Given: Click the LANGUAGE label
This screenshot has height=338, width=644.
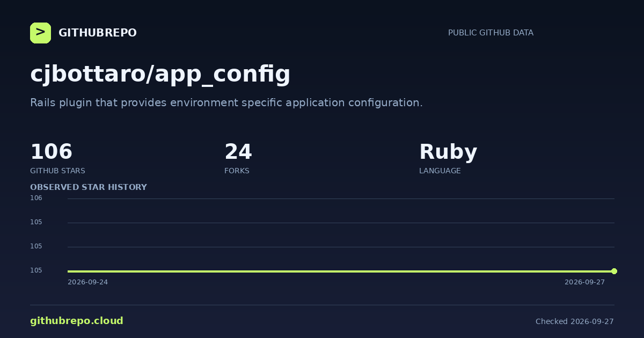Looking at the screenshot, I should (440, 171).
